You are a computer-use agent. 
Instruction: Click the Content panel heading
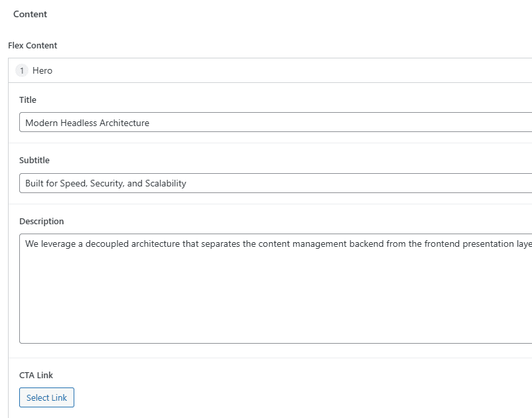pos(30,14)
